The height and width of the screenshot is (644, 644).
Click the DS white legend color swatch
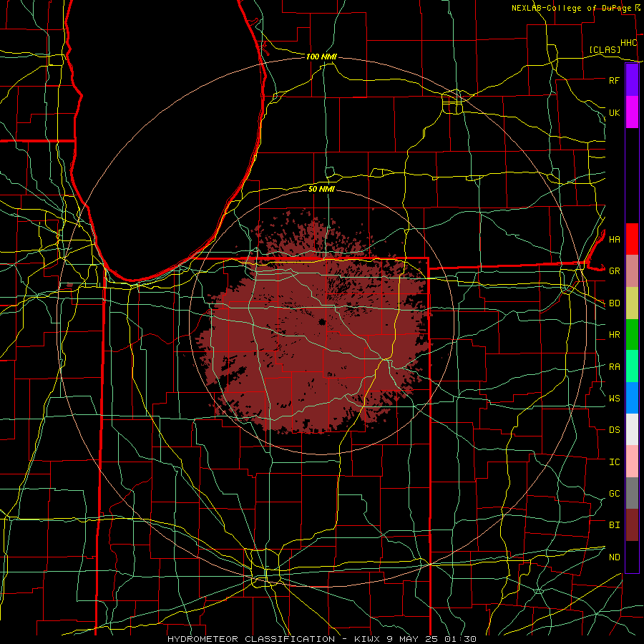click(632, 429)
